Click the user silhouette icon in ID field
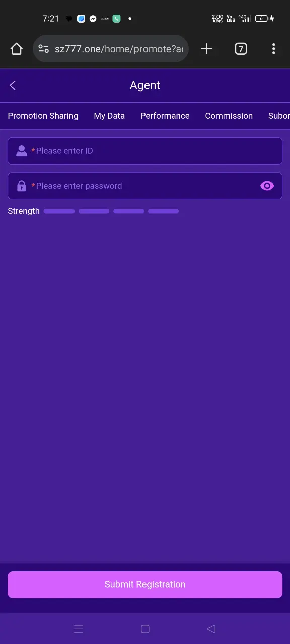Image resolution: width=290 pixels, height=644 pixels. [x=22, y=151]
